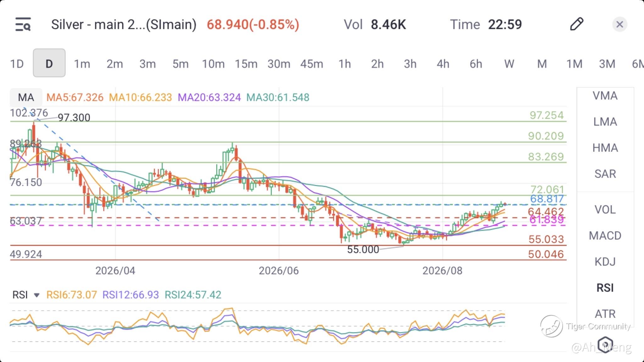Select the 3M timeframe tab
The width and height of the screenshot is (644, 362).
(607, 64)
